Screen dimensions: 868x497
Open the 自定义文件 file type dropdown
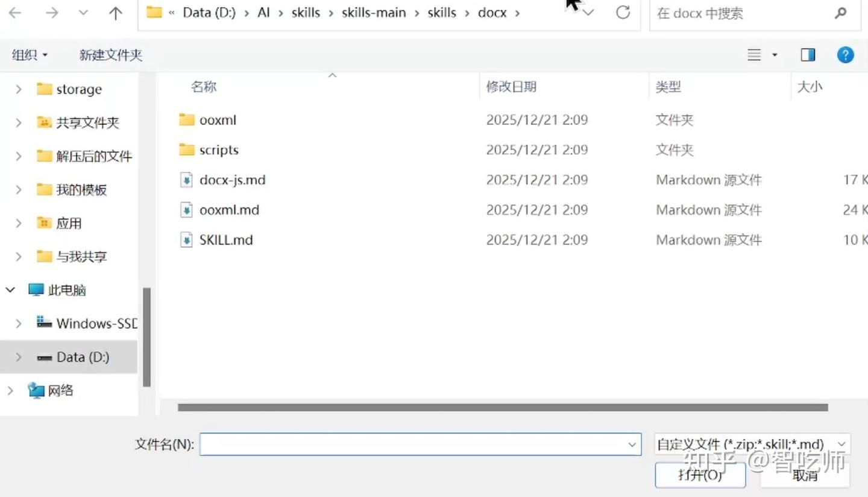pos(752,445)
